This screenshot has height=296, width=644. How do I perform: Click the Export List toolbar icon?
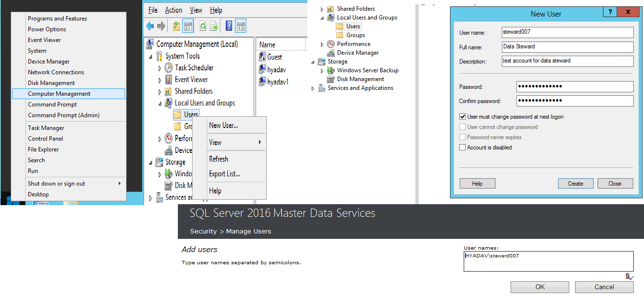coord(214,26)
